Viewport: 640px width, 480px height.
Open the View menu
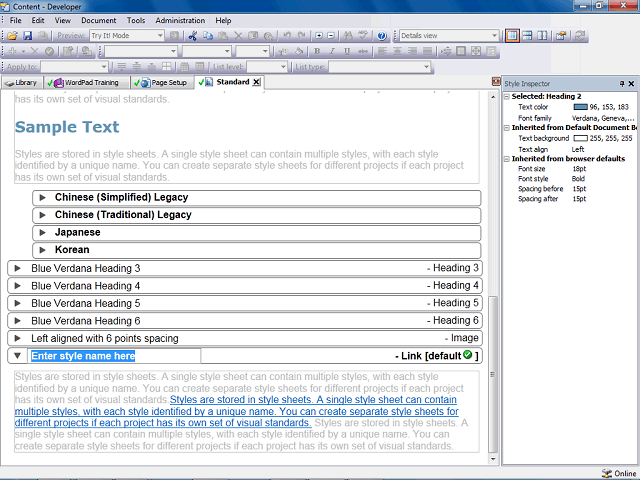tap(62, 20)
